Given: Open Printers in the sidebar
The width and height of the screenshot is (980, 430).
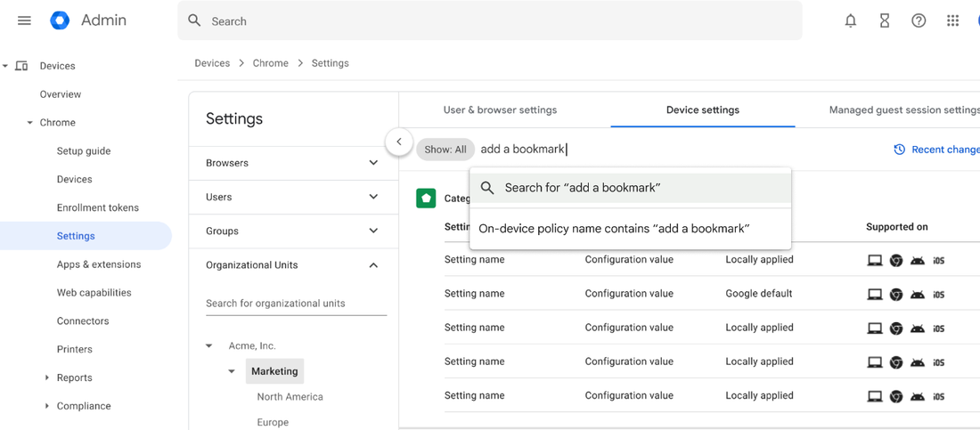Looking at the screenshot, I should [74, 349].
